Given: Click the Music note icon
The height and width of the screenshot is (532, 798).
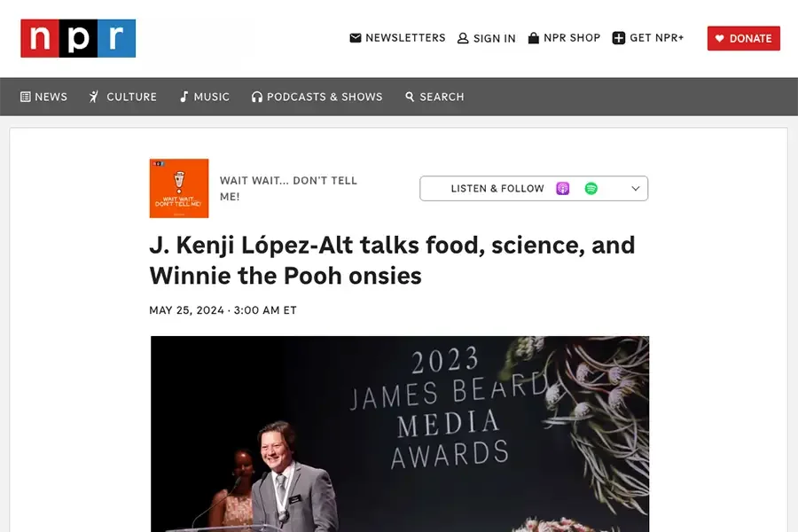Looking at the screenshot, I should point(184,97).
